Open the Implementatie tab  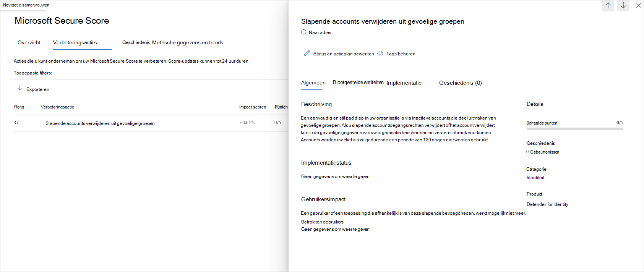click(404, 83)
